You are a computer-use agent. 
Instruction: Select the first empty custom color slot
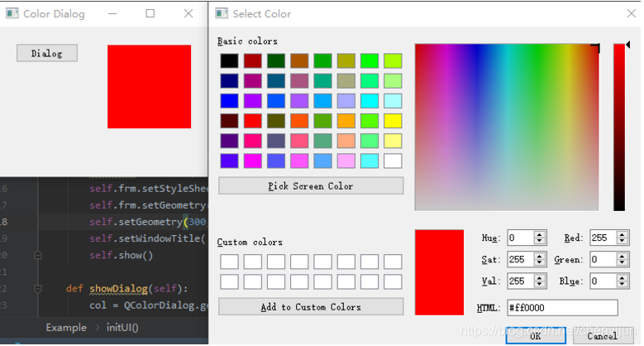[x=229, y=262]
